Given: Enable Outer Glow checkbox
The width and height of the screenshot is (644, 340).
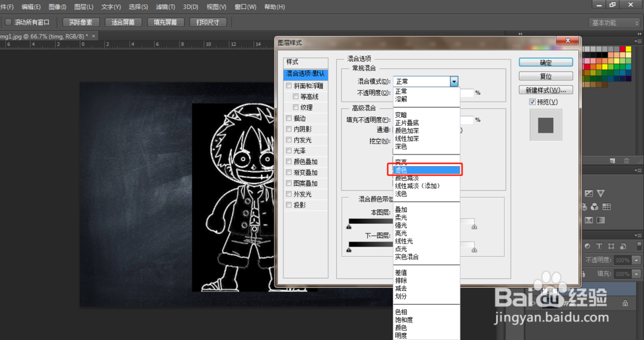Looking at the screenshot, I should point(289,194).
